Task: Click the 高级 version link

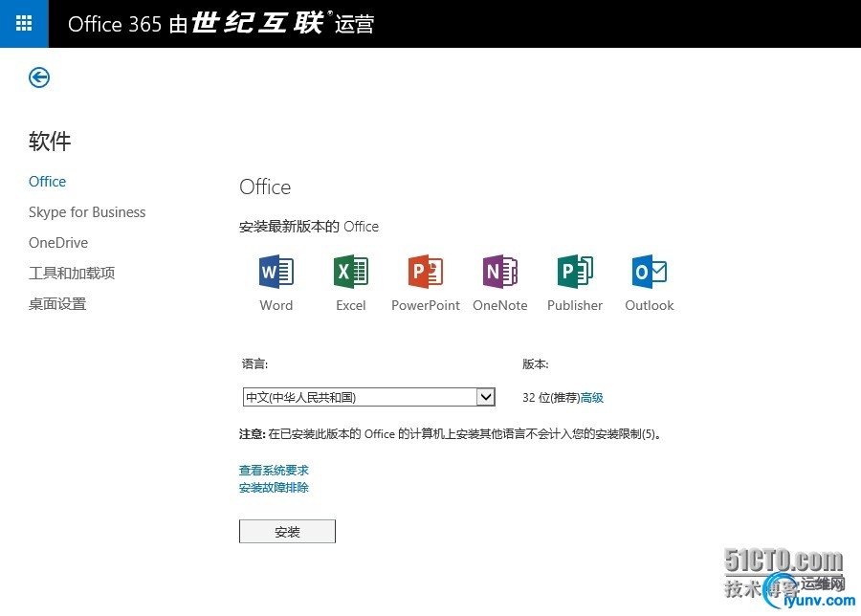Action: click(x=592, y=398)
